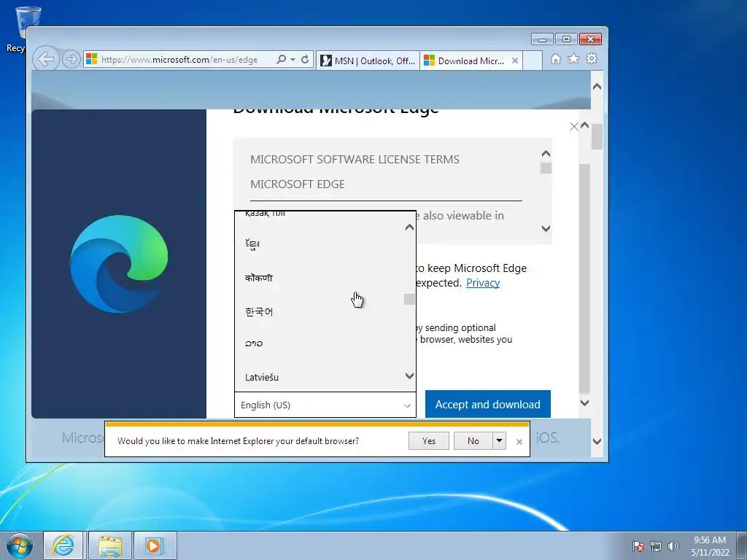Click the search magnifier in the address bar
Viewport: 747px width, 560px height.
(282, 60)
